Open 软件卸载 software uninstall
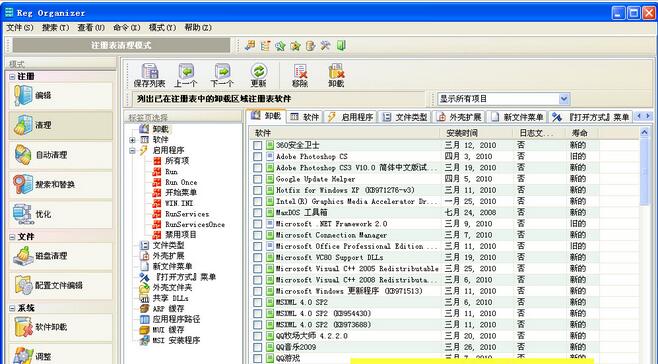Viewport: 658px width, 364px height. 60,327
